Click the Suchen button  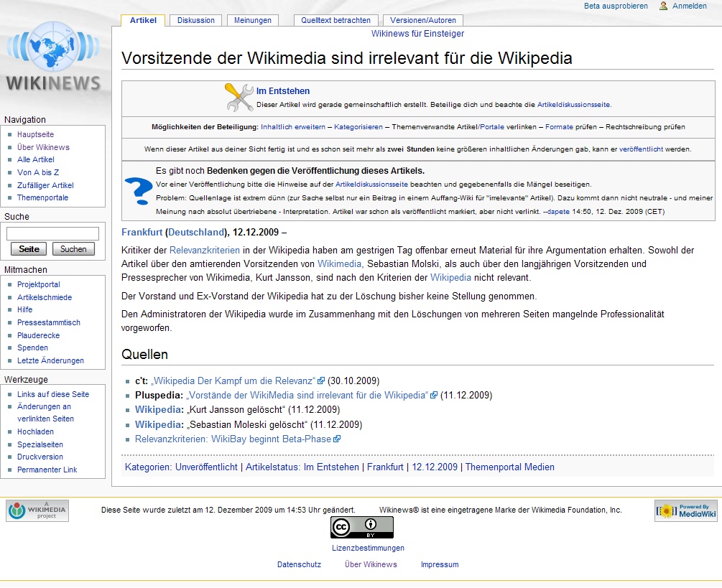coord(73,249)
